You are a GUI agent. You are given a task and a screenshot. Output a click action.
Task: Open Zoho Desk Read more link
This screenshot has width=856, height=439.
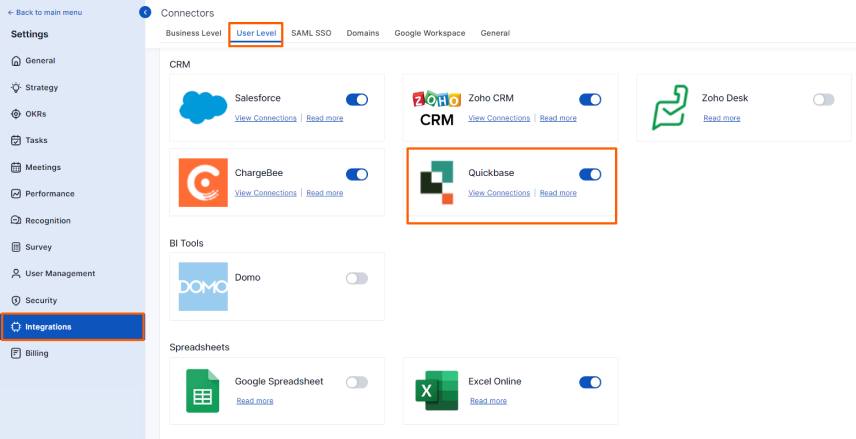pos(722,118)
